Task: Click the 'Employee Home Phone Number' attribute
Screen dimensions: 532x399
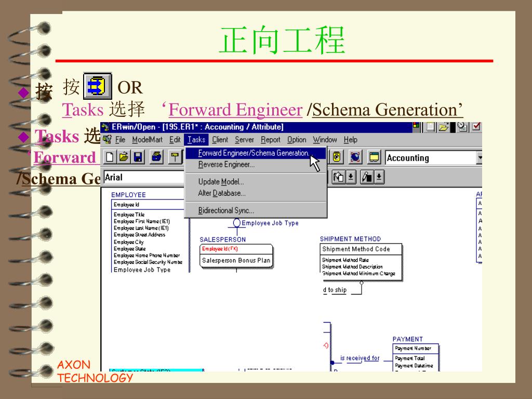Action: pos(147,256)
